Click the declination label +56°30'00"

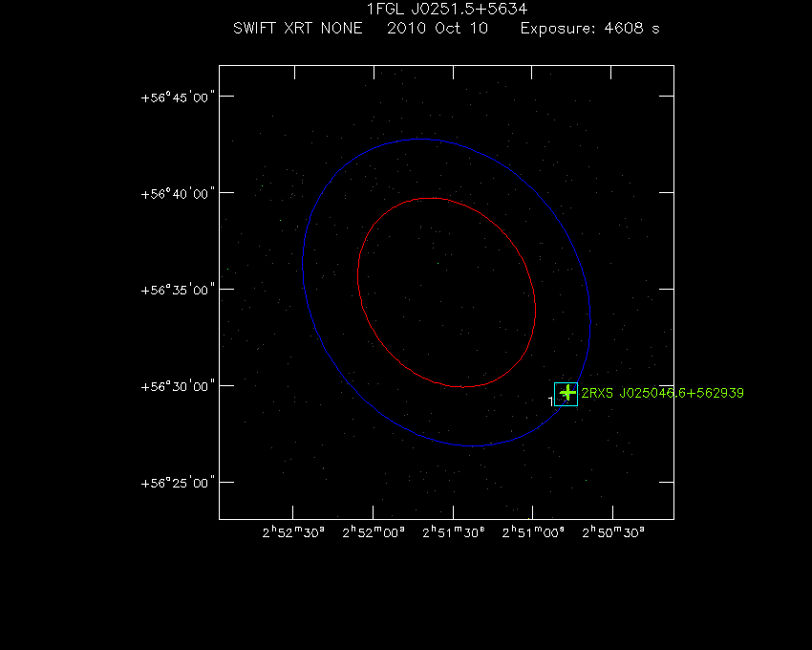(178, 387)
